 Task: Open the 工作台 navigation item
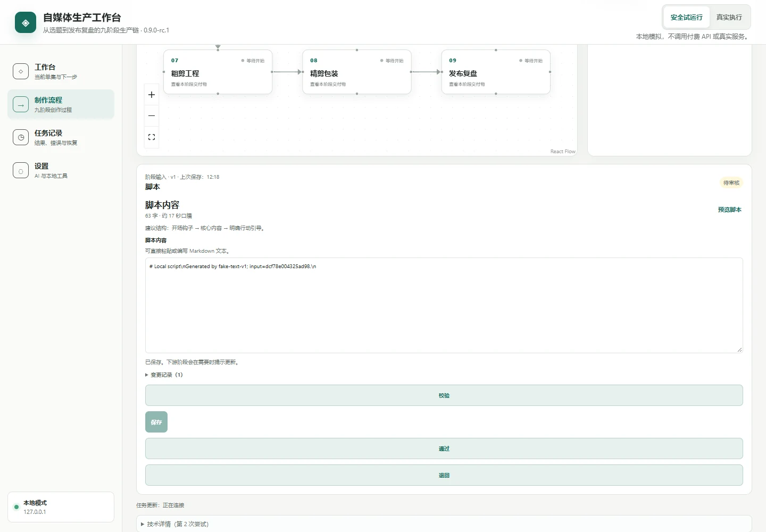pyautogui.click(x=61, y=71)
